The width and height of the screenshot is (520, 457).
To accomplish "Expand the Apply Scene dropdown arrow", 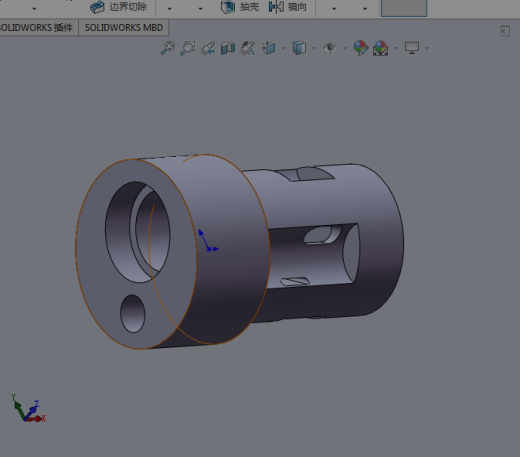I will (x=396, y=48).
